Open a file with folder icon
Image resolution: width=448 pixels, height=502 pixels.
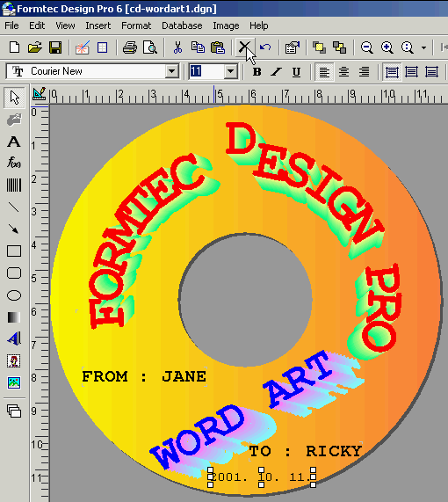click(34, 47)
